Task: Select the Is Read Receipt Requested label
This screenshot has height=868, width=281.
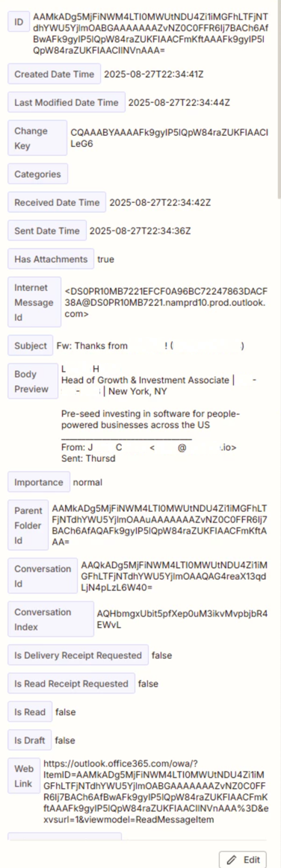Action: (72, 684)
